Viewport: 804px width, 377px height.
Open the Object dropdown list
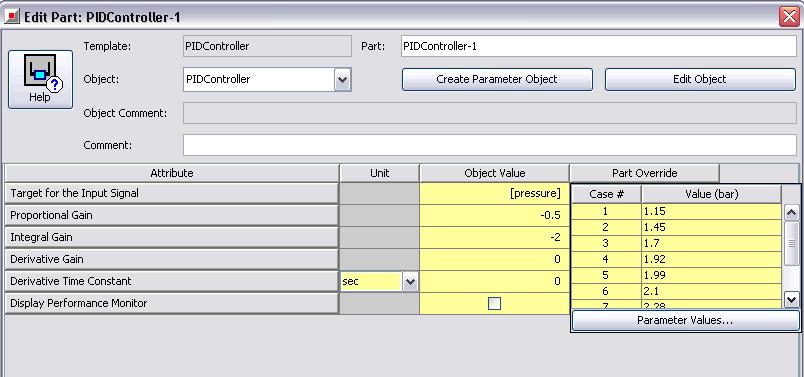(343, 80)
